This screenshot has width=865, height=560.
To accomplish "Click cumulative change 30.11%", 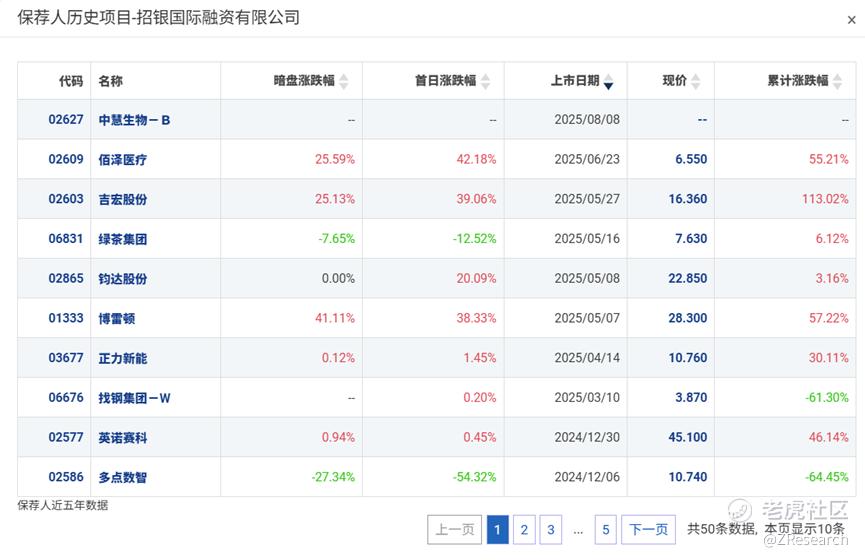I will click(829, 358).
